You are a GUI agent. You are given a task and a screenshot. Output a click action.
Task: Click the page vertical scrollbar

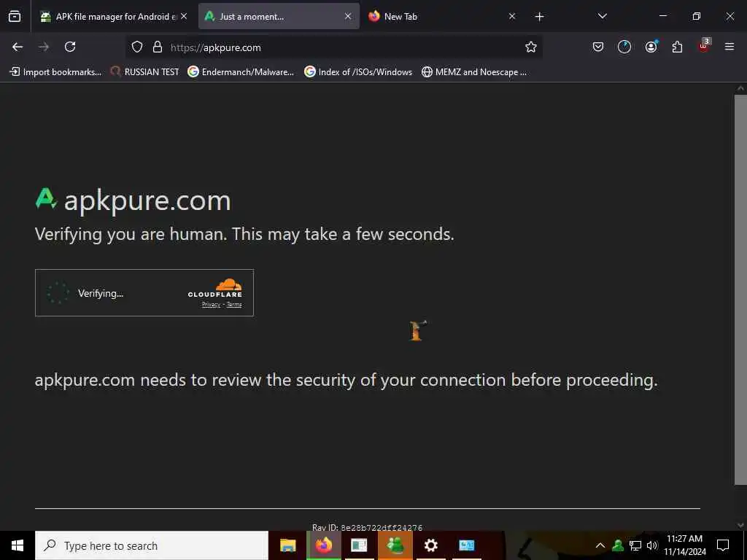point(740,289)
